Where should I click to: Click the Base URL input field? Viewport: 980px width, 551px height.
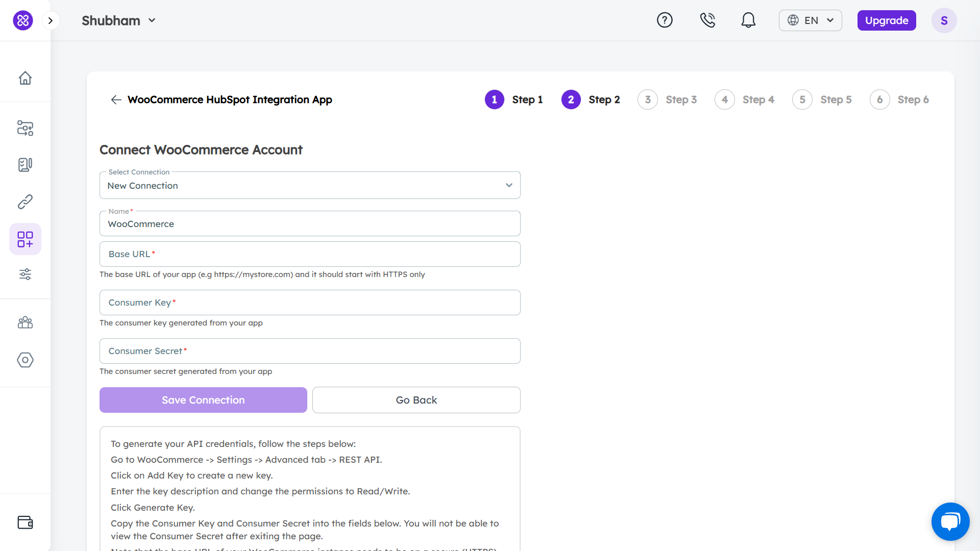310,254
